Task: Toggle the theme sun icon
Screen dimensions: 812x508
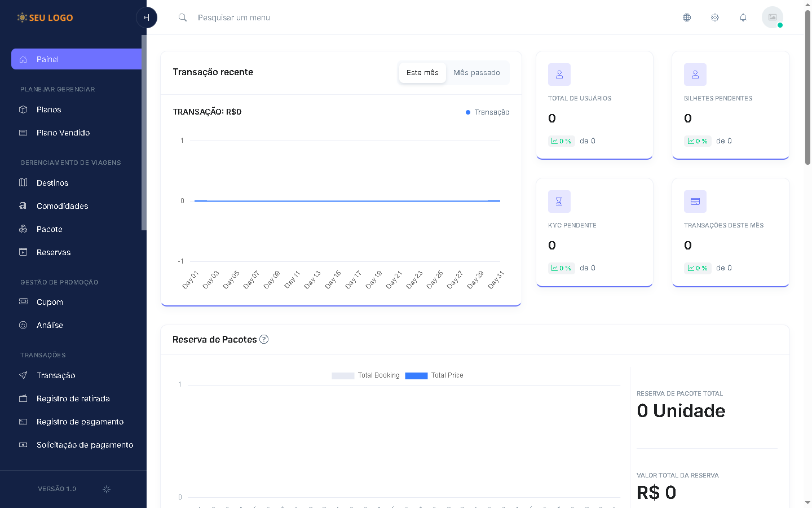Action: click(x=107, y=489)
